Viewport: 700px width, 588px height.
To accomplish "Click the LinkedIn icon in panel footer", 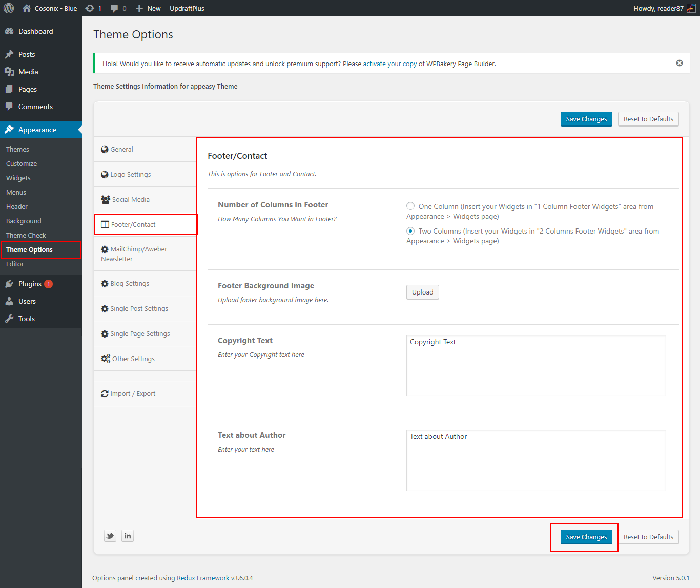I will tap(128, 536).
